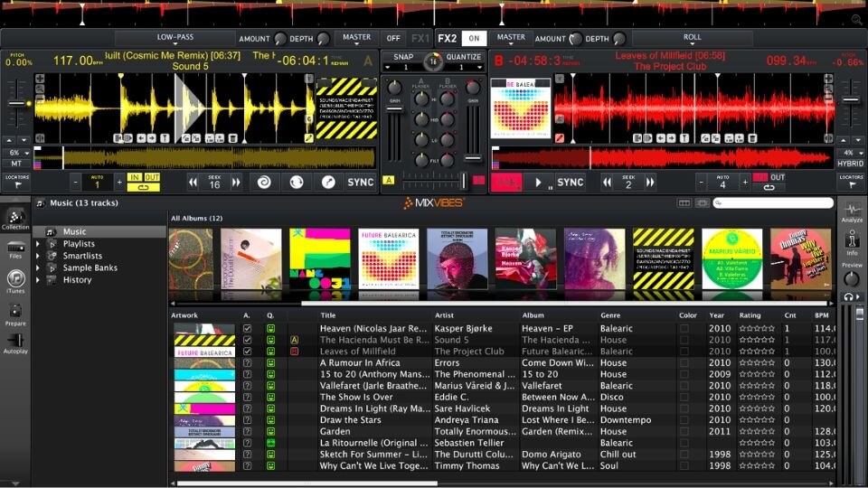Expand the Playlists tree node
868x488 pixels.
[x=38, y=243]
